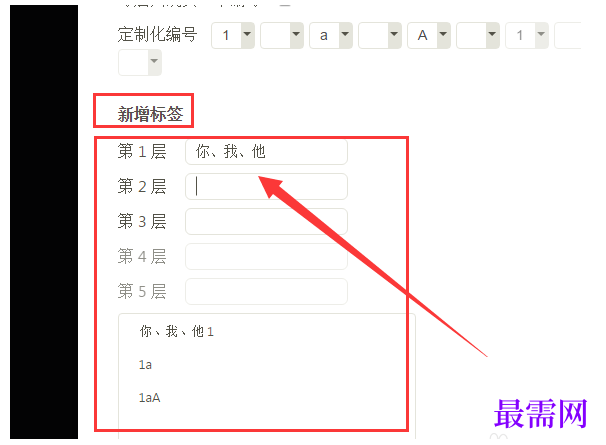Open the small dropdown below 定制化编号 label
This screenshot has height=445, width=606.
(140, 62)
